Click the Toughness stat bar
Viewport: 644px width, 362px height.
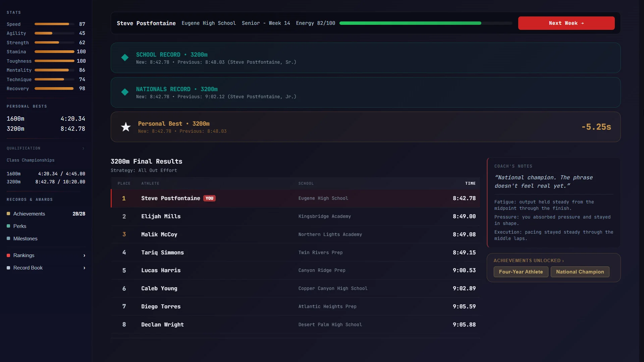[54, 61]
